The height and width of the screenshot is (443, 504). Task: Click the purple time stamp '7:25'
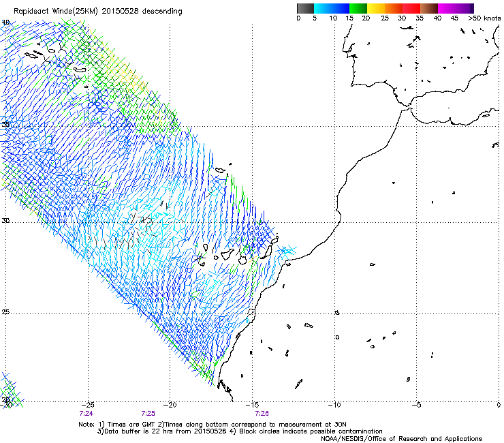coord(148,414)
